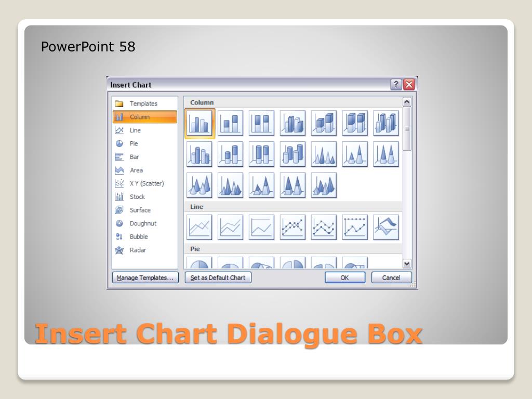Screen dimensions: 532x399
Task: Confirm with the OK button
Action: click(x=345, y=277)
